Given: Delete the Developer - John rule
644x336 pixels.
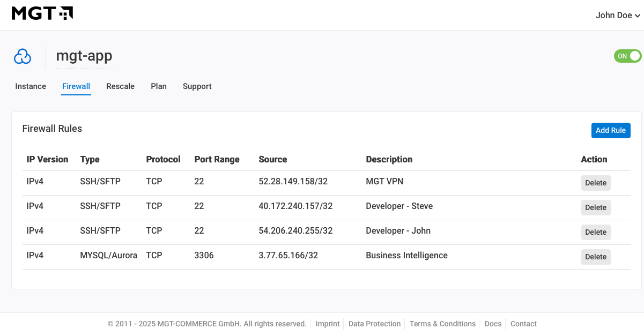Looking at the screenshot, I should point(596,232).
